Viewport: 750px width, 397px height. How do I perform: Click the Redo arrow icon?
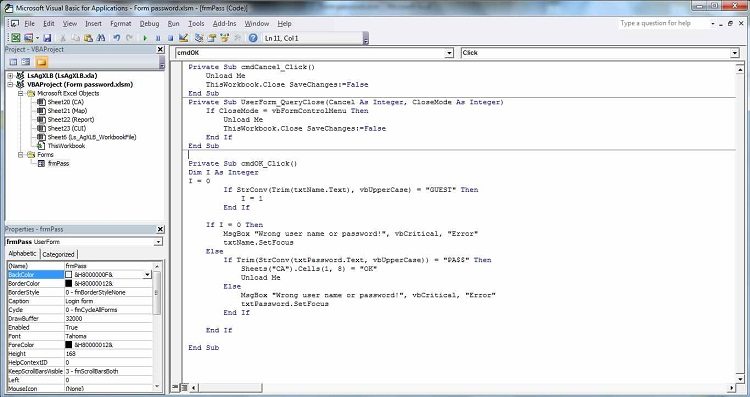pyautogui.click(x=129, y=38)
